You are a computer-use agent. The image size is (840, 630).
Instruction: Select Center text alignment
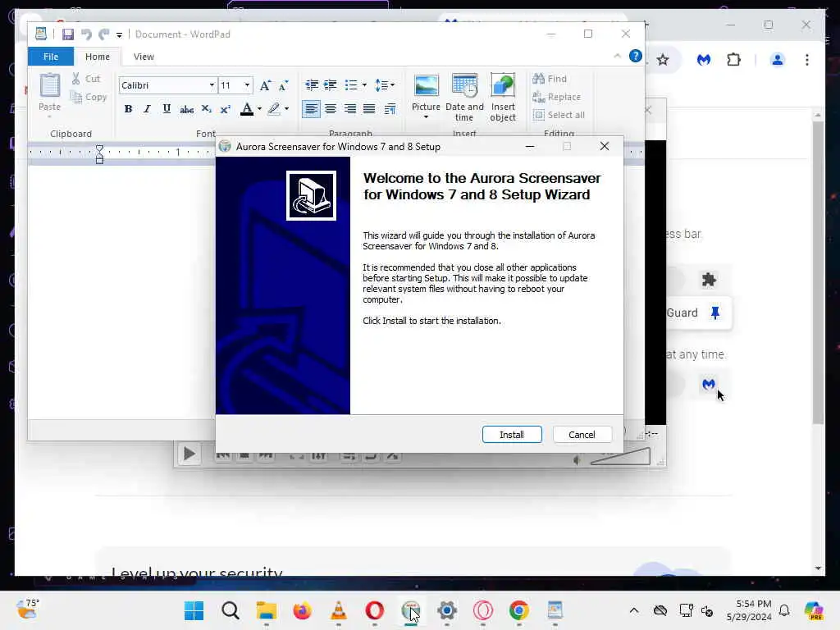(x=331, y=109)
